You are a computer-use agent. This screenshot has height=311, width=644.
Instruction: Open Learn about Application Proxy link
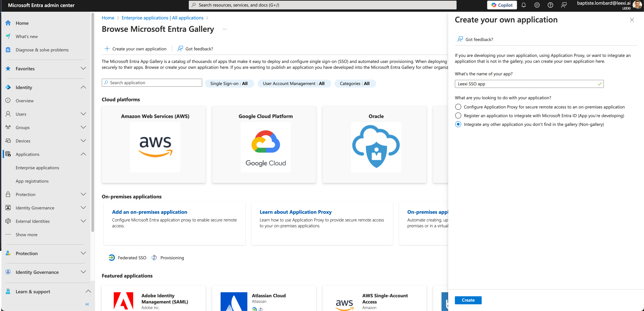click(296, 212)
